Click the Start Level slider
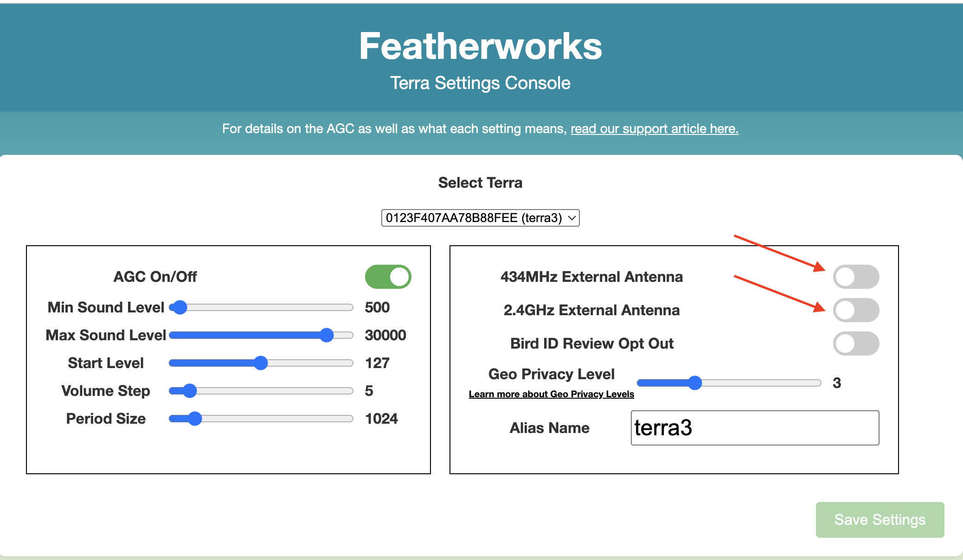This screenshot has height=560, width=963. [261, 363]
